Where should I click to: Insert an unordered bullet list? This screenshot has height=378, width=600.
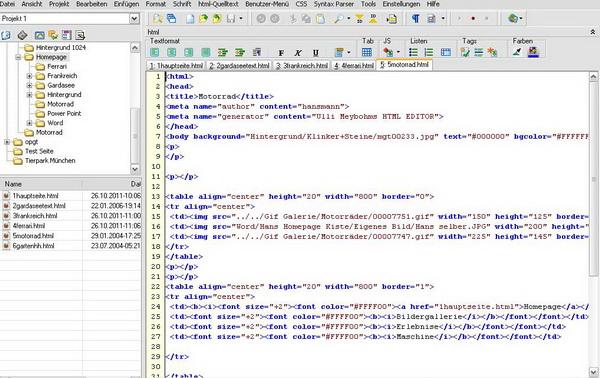tap(413, 52)
